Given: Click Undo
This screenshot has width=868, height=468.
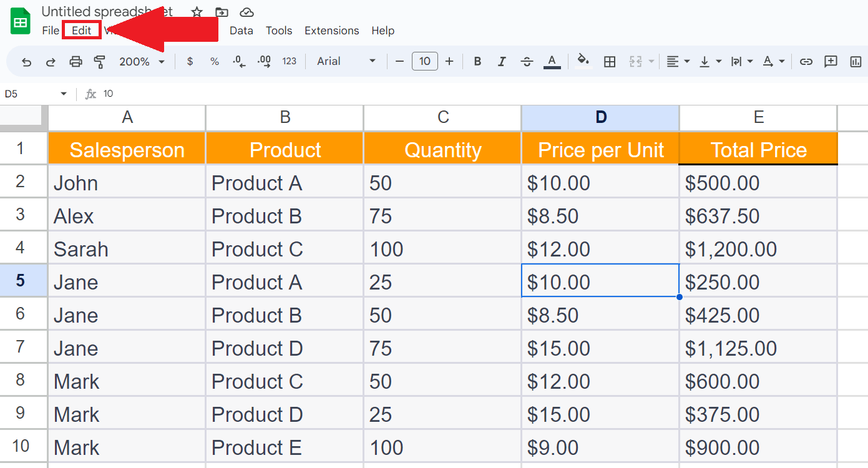Looking at the screenshot, I should (x=26, y=61).
